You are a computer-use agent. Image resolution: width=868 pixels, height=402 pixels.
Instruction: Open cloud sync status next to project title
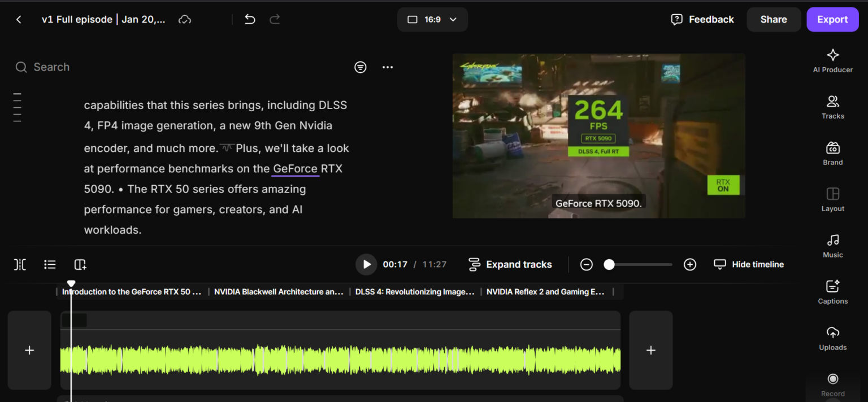185,19
